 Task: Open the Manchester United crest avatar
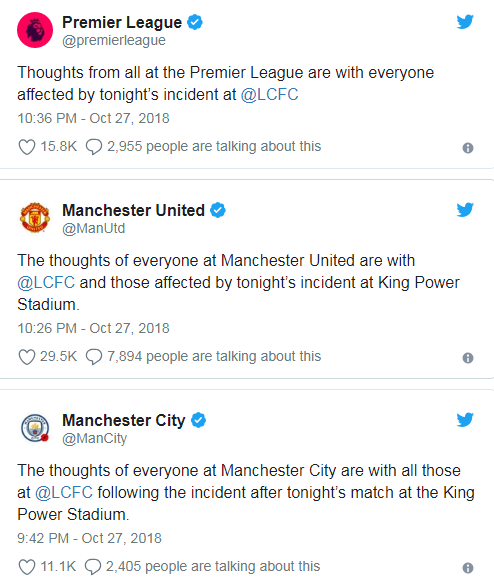pos(35,218)
